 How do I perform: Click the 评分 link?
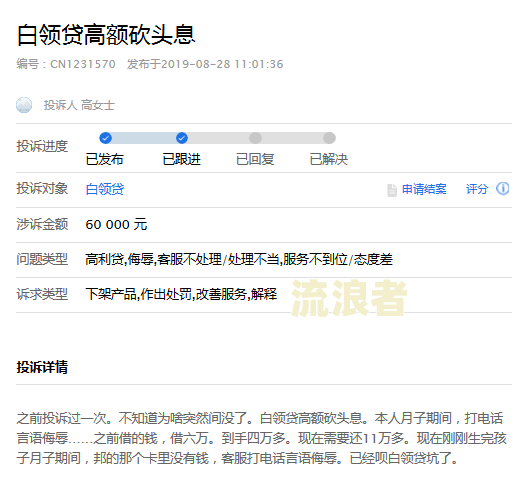click(477, 189)
